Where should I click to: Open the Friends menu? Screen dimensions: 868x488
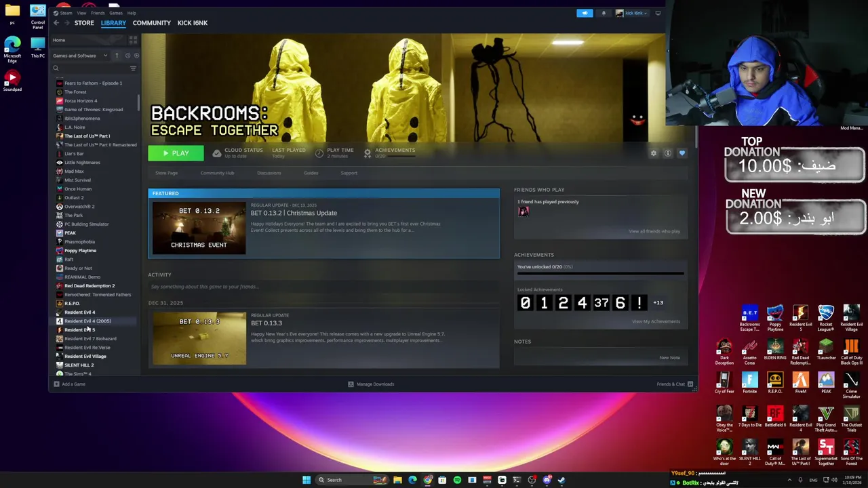pyautogui.click(x=98, y=13)
